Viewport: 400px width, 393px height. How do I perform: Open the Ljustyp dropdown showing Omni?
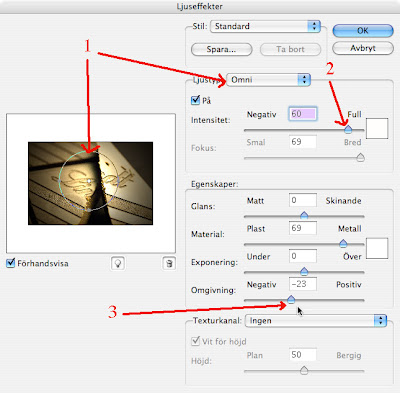pyautogui.click(x=268, y=80)
